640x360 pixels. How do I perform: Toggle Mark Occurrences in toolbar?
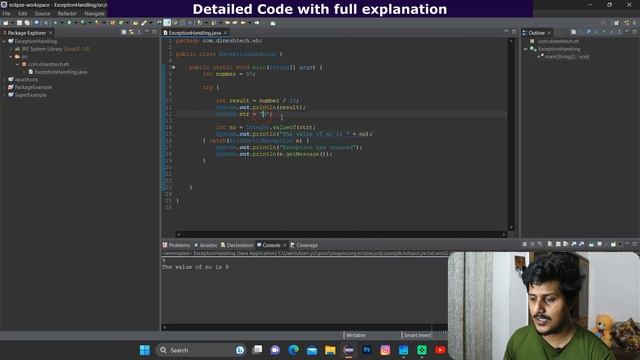(167, 23)
